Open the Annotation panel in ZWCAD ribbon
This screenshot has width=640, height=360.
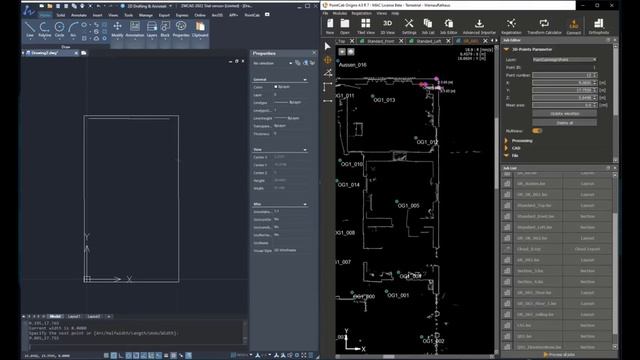pos(135,30)
